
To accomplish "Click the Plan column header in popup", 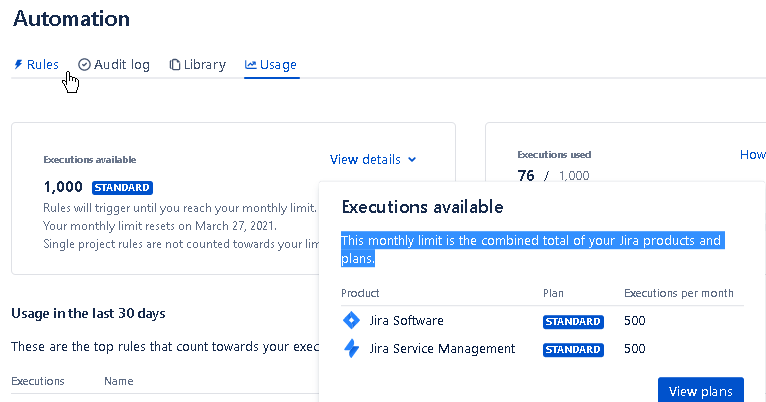I will pyautogui.click(x=553, y=293).
